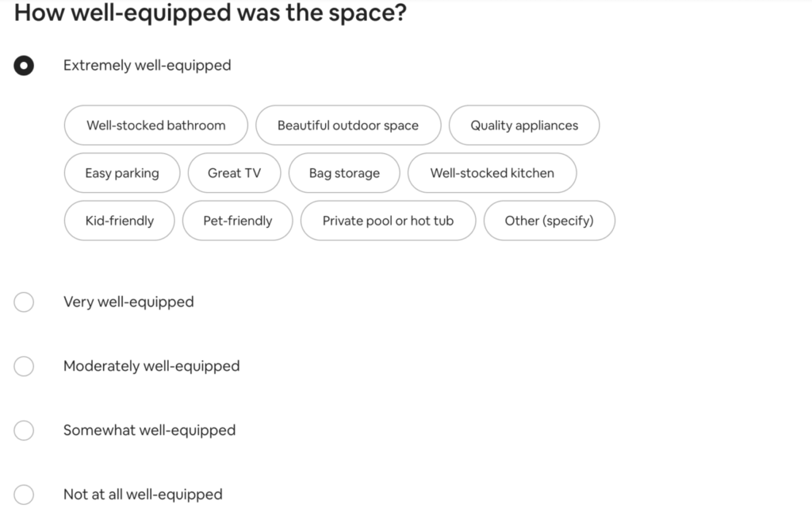Select the Well-stocked kitchen tag
Image resolution: width=812 pixels, height=508 pixels.
click(x=492, y=172)
